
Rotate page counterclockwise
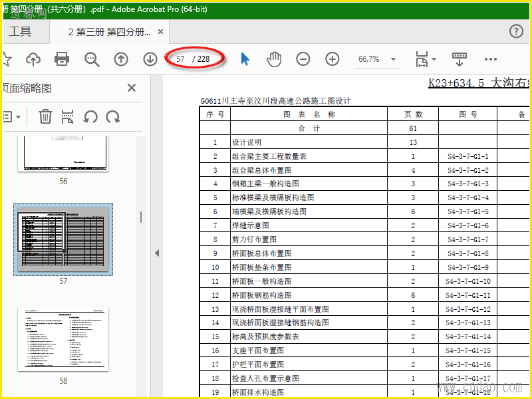coord(90,117)
